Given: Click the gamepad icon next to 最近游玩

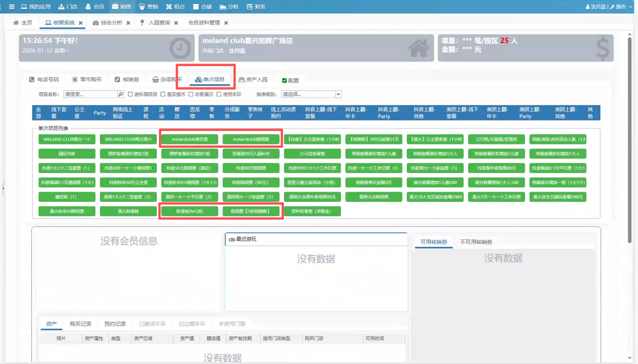Looking at the screenshot, I should 232,239.
